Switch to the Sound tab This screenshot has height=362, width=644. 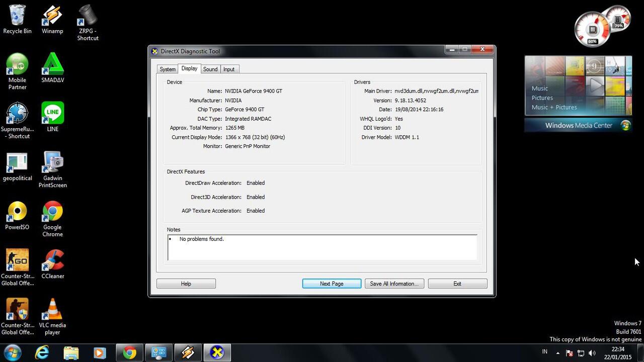click(x=210, y=69)
